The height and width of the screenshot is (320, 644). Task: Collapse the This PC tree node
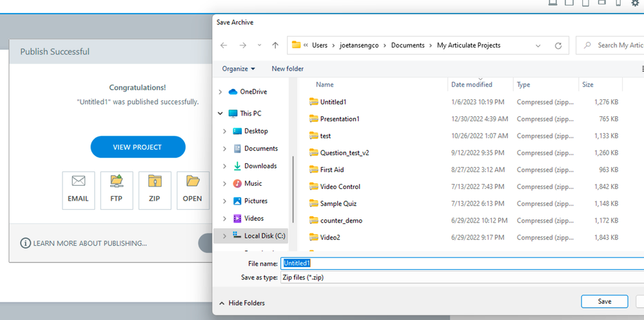[220, 114]
